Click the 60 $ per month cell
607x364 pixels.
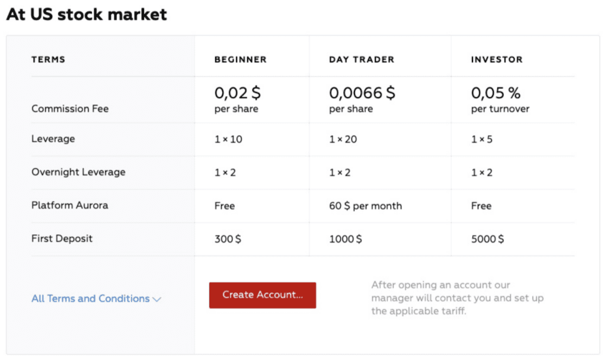point(365,206)
